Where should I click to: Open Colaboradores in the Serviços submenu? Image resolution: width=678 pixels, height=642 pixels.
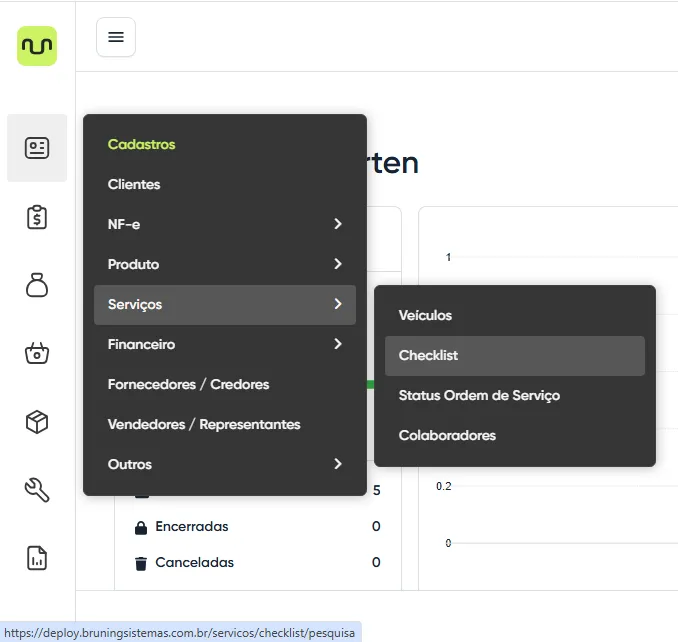[x=447, y=435]
